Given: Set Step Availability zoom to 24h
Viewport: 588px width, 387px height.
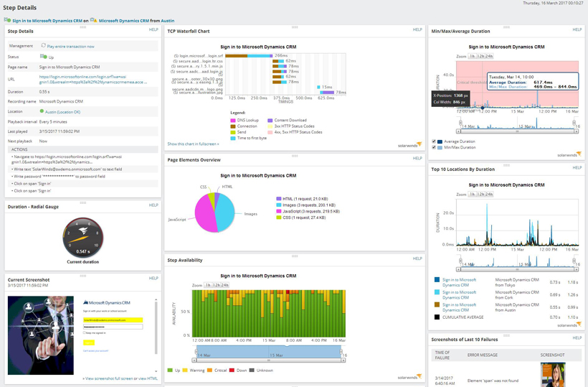Looking at the screenshot, I should click(x=225, y=285).
